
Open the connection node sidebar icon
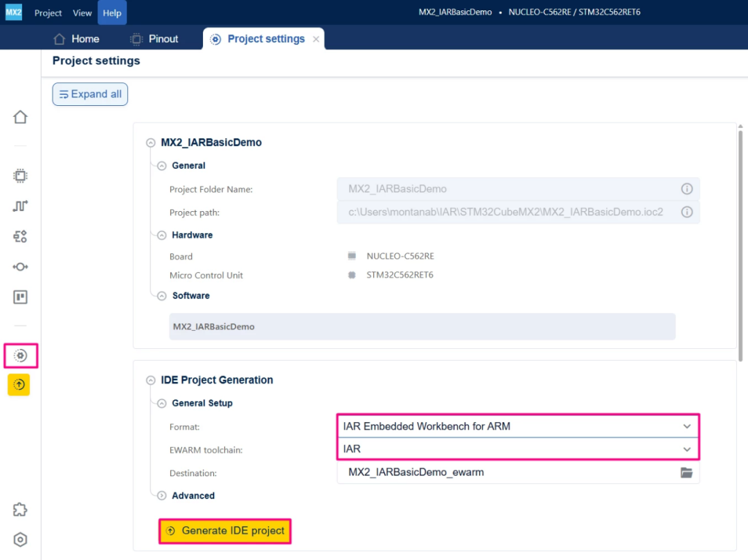(x=20, y=267)
